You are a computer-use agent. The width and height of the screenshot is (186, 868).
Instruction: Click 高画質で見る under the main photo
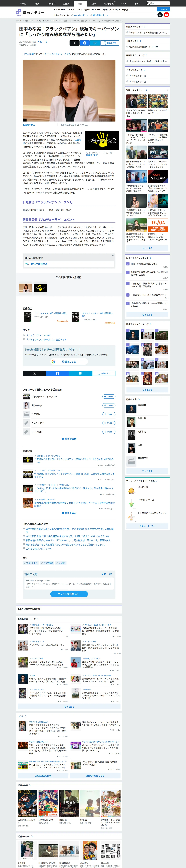[x=29, y=125]
